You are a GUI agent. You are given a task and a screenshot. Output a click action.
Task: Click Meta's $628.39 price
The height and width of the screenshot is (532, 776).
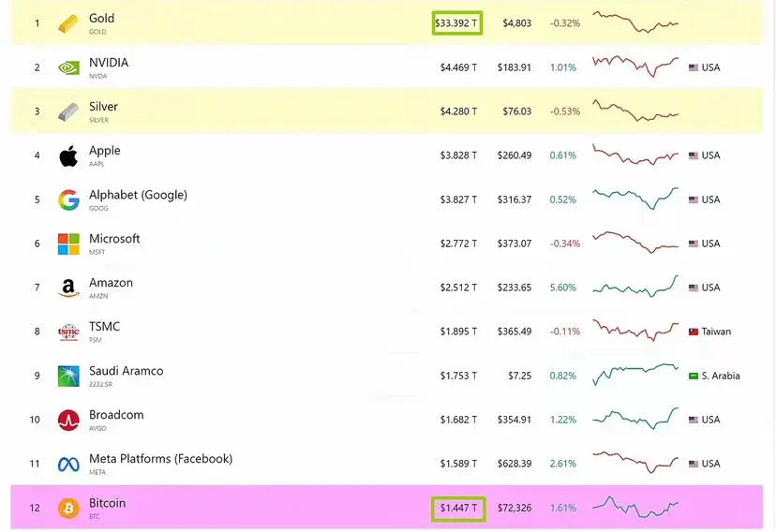[515, 464]
